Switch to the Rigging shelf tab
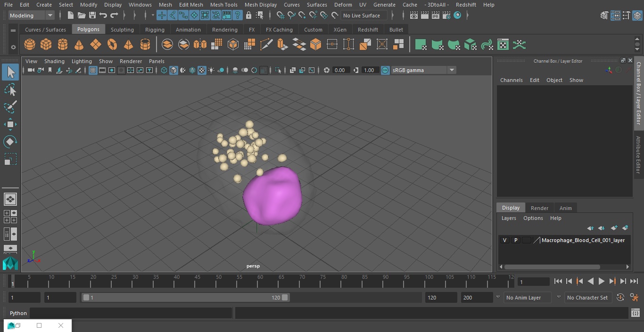The image size is (644, 332). coord(155,29)
